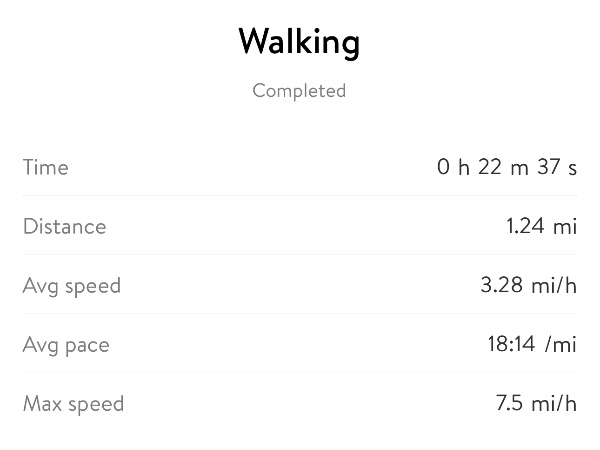Image resolution: width=600 pixels, height=450 pixels.
Task: Tap the mi/h unit of Max speed
Action: pyautogui.click(x=554, y=404)
